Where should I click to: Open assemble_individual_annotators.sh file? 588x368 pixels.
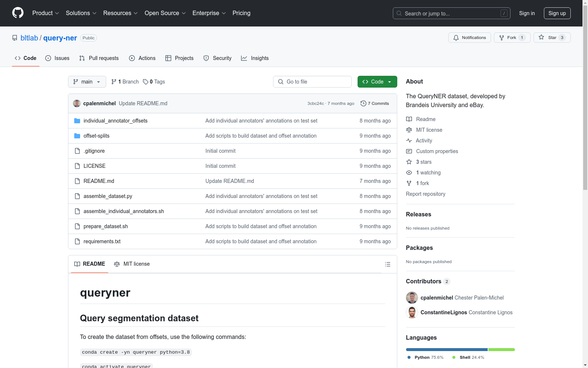(x=123, y=211)
